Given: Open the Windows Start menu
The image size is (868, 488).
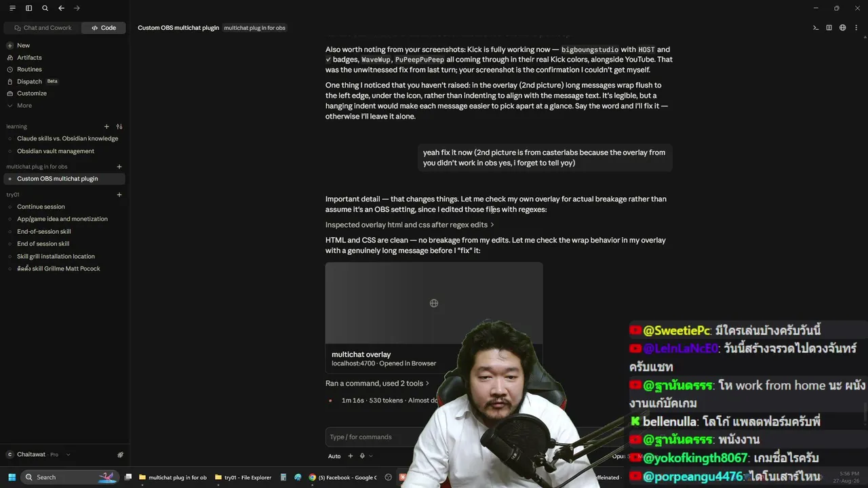Looking at the screenshot, I should (x=12, y=477).
